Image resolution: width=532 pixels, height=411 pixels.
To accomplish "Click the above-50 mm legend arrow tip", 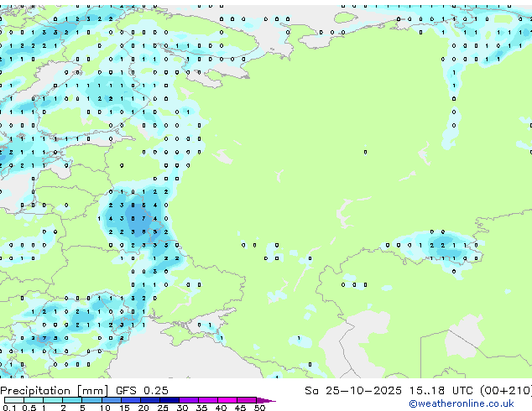I will (x=266, y=400).
